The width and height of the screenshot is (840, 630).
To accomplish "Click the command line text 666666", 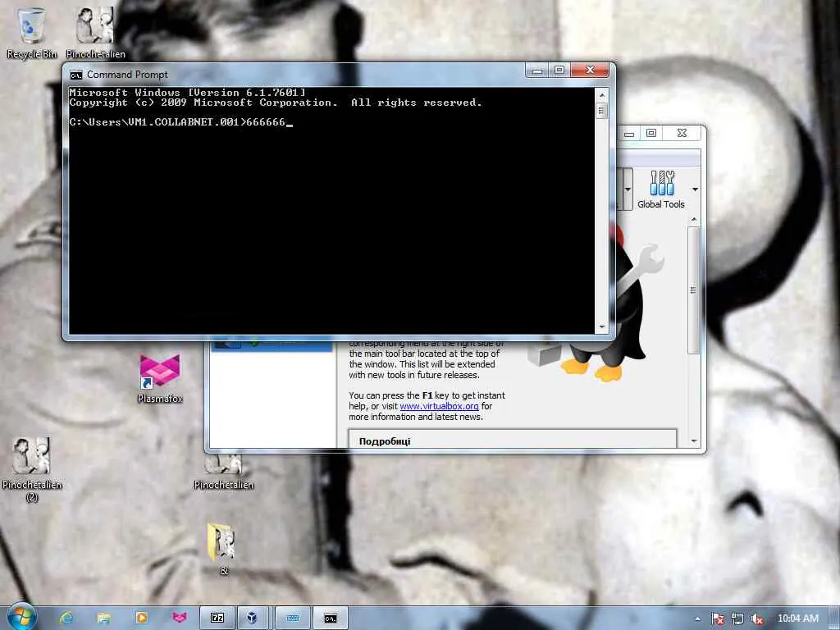I will coord(266,122).
